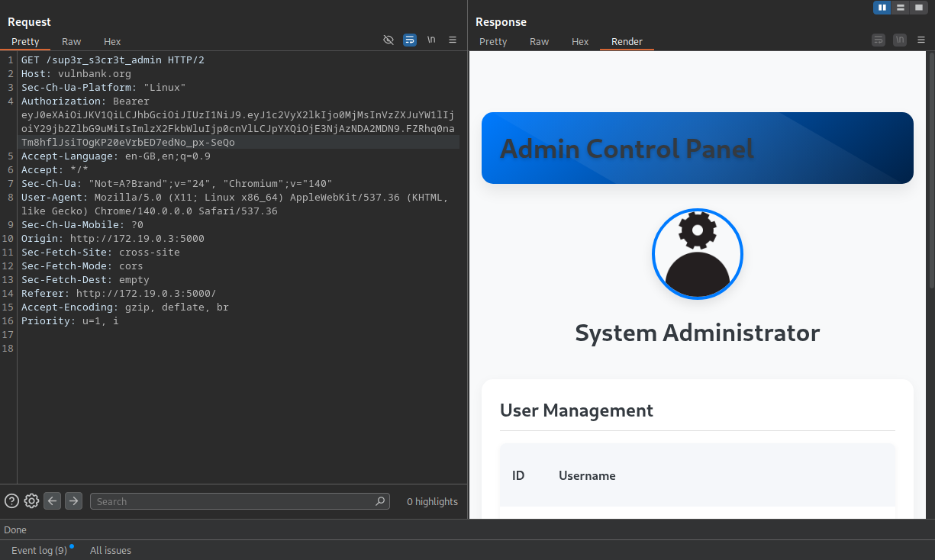Open the All issues panel

point(111,550)
